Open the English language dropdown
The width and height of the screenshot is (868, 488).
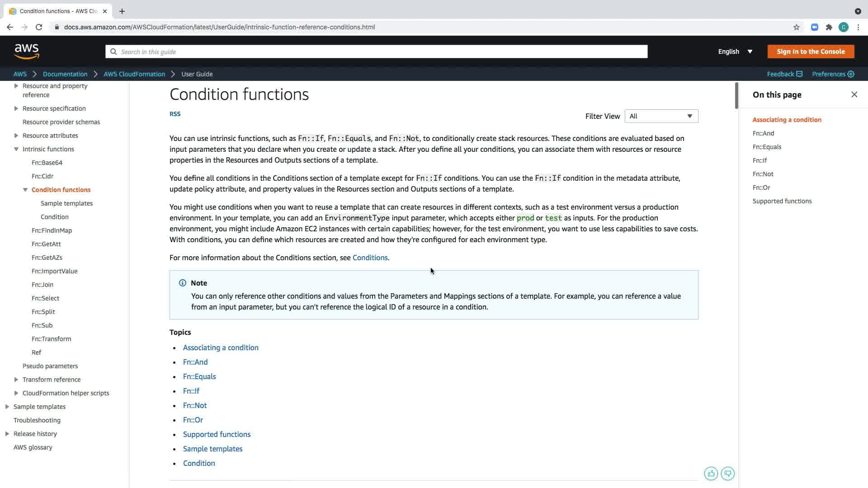pyautogui.click(x=735, y=52)
